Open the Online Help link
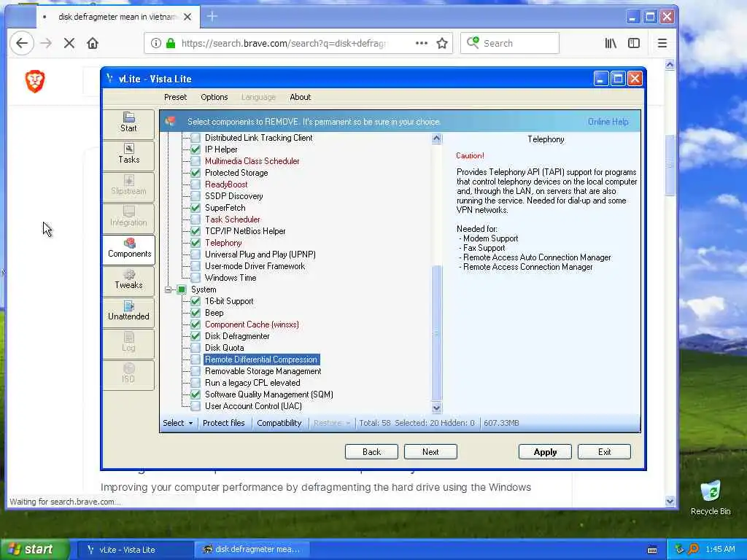 click(608, 122)
